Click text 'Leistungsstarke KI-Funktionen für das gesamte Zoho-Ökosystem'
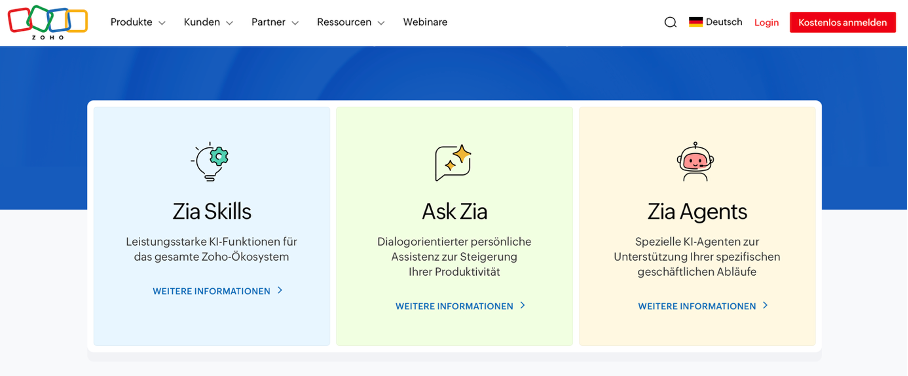908x376 pixels. coord(211,249)
